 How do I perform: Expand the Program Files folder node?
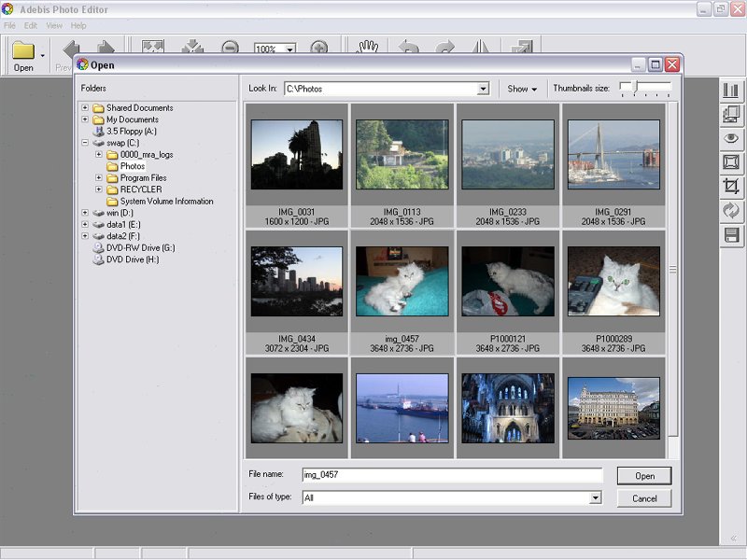(99, 177)
